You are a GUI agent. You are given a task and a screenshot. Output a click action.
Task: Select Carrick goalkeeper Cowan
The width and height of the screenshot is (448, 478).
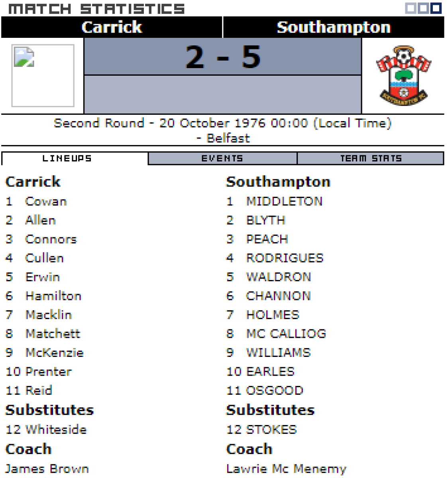pyautogui.click(x=46, y=202)
